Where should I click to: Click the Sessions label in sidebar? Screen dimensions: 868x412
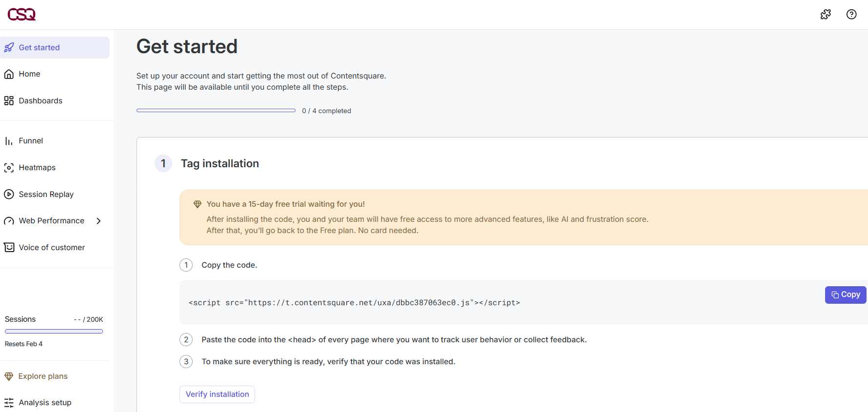pos(20,319)
